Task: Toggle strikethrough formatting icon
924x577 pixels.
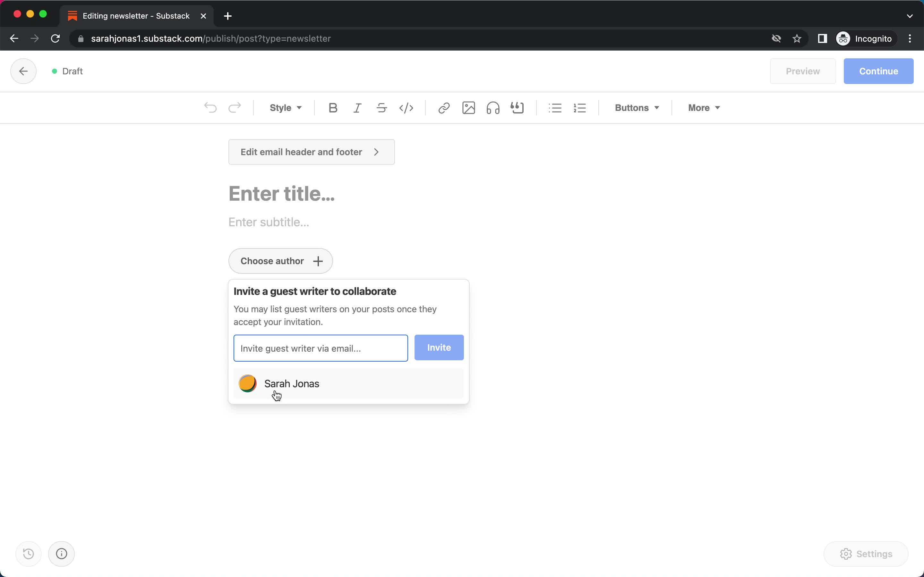Action: click(x=381, y=108)
